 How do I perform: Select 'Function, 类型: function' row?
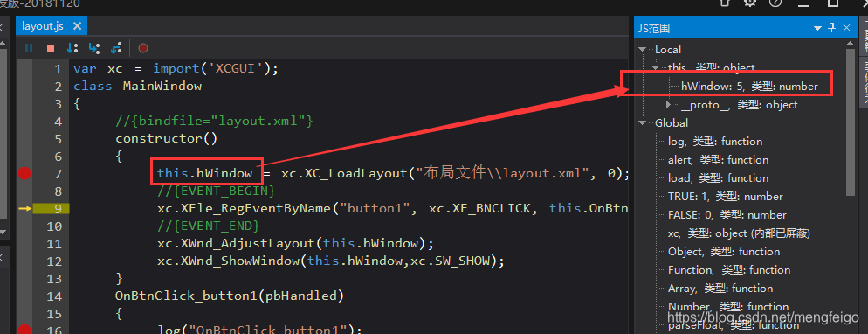tap(728, 270)
